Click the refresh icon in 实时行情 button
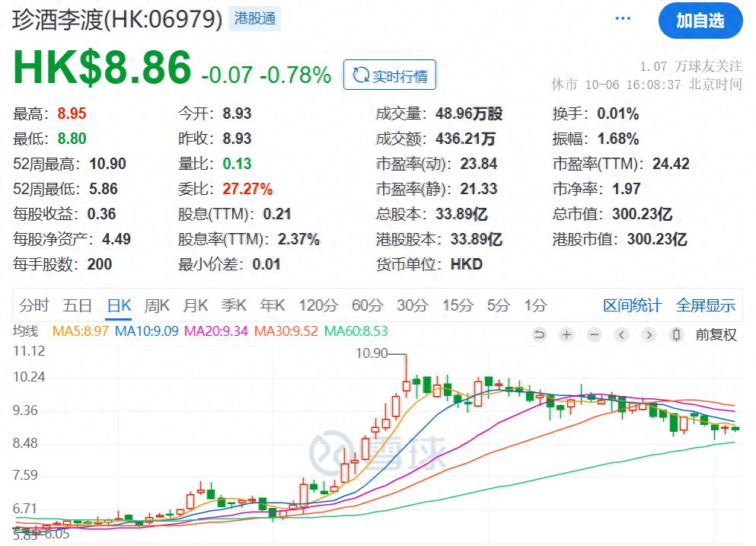Image resolution: width=756 pixels, height=546 pixels. (x=359, y=75)
